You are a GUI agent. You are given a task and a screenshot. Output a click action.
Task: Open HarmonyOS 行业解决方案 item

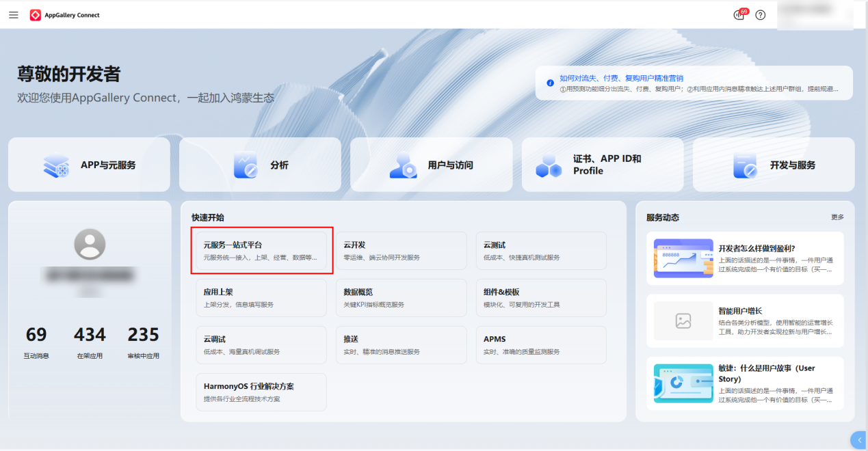tap(261, 392)
